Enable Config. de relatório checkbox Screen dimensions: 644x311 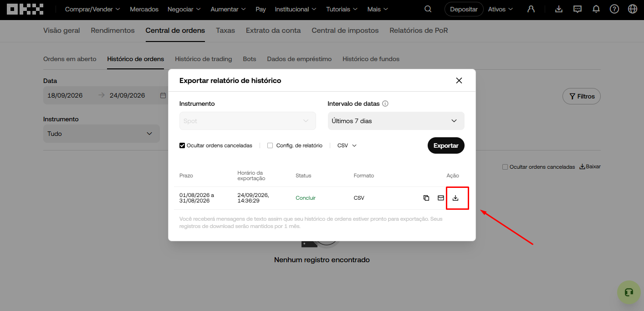pos(270,145)
